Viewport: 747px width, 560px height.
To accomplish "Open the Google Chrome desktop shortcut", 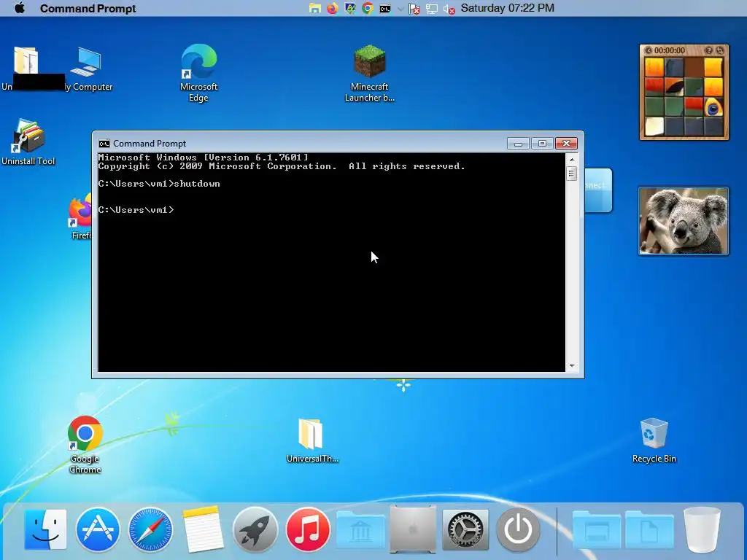I will pos(85,445).
